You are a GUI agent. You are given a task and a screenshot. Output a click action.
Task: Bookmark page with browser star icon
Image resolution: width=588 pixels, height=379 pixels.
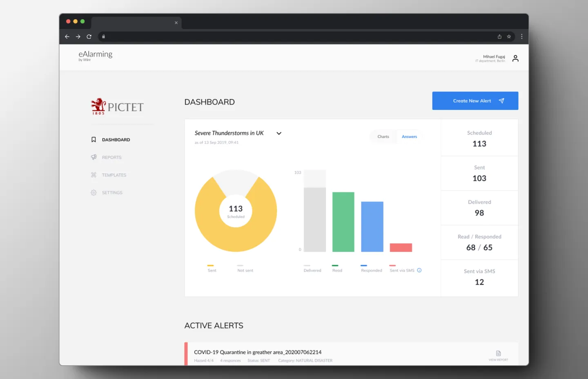[x=509, y=37]
